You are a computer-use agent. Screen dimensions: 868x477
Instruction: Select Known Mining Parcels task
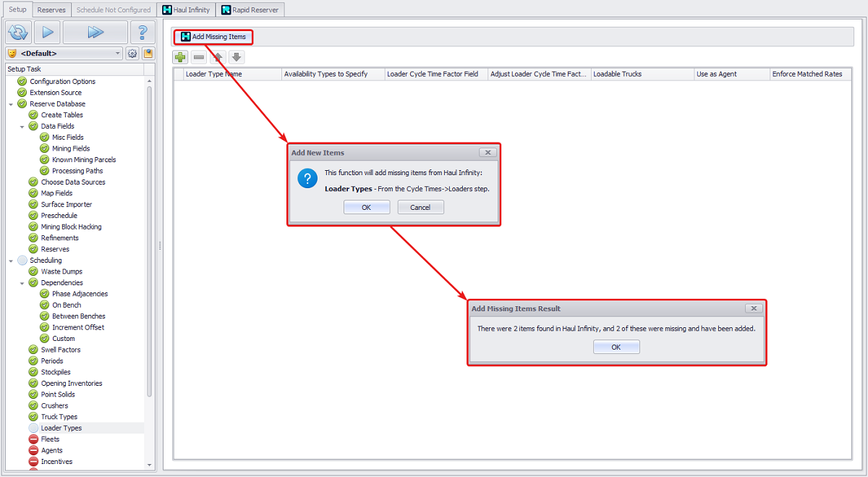coord(84,160)
